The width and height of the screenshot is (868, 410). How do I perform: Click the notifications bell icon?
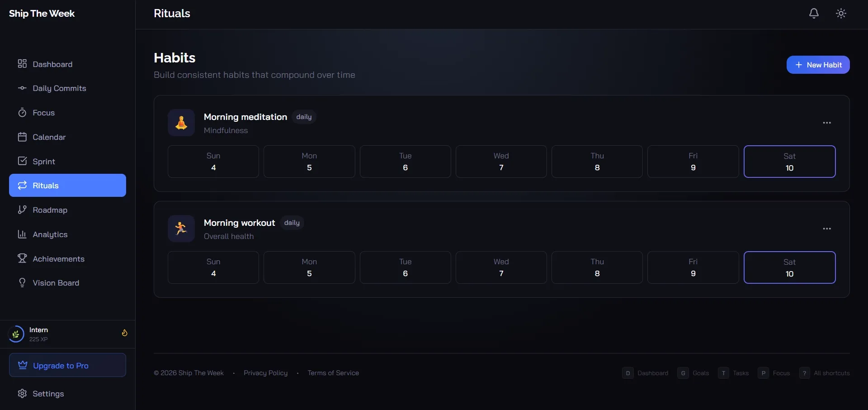pos(814,14)
